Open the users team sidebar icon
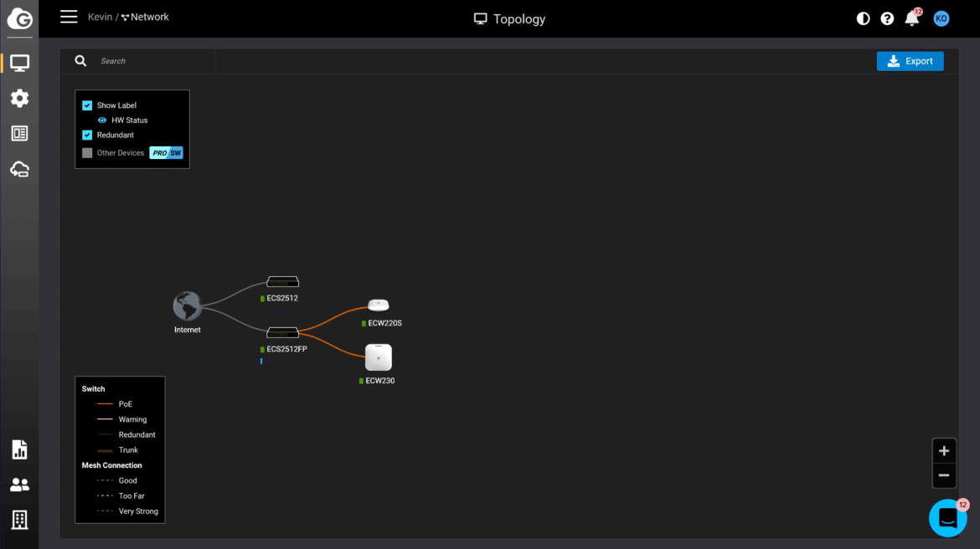980x549 pixels. coord(19,485)
